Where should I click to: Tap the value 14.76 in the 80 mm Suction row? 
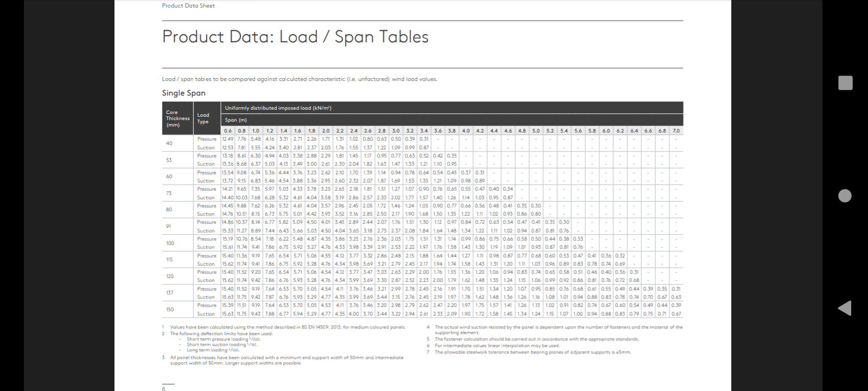point(228,214)
